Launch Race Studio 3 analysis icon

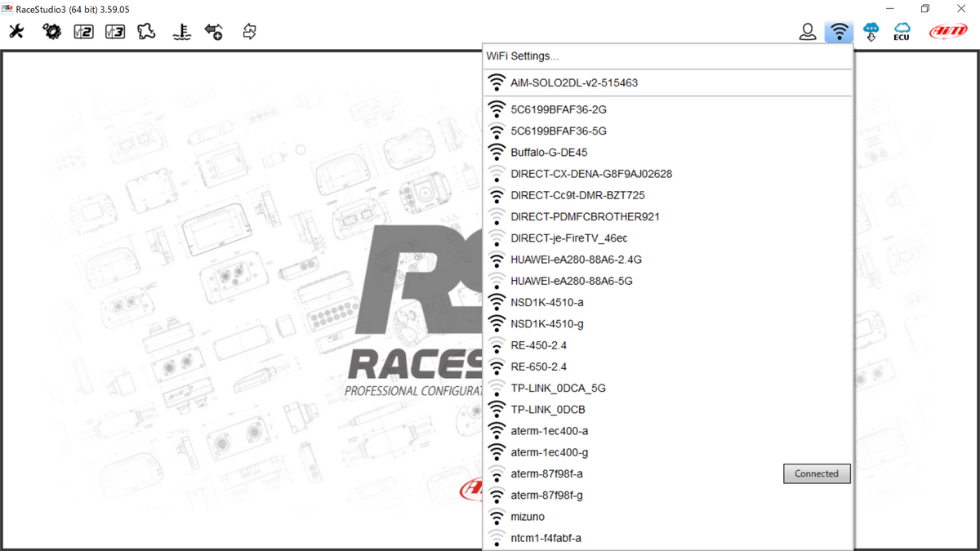pyautogui.click(x=115, y=32)
